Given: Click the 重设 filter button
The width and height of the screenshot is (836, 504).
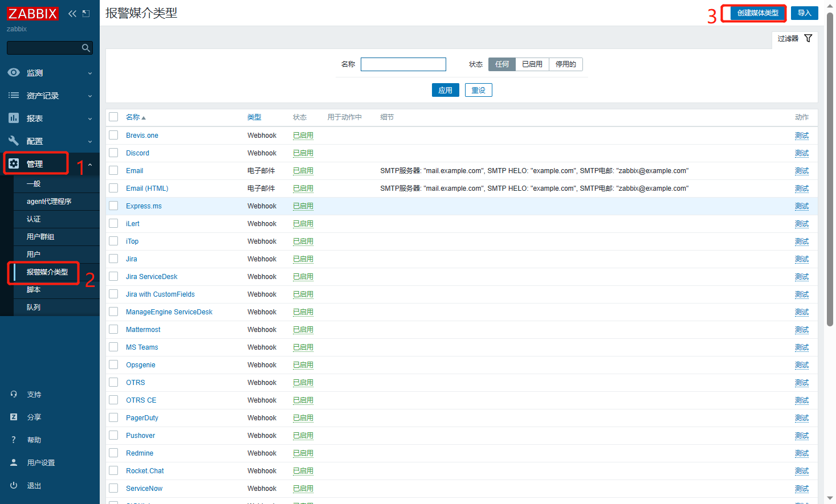Looking at the screenshot, I should (478, 90).
